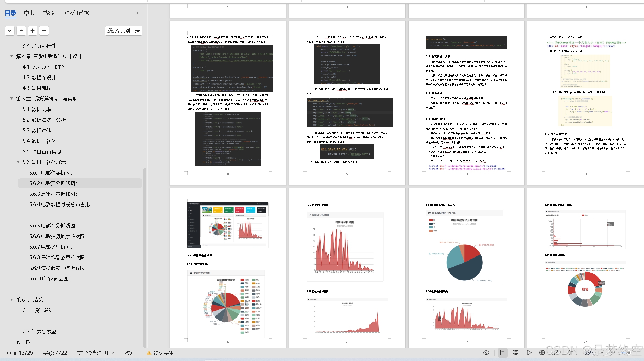Switch to the 章节 tab
Screen dimensions: 644x361
pos(29,13)
